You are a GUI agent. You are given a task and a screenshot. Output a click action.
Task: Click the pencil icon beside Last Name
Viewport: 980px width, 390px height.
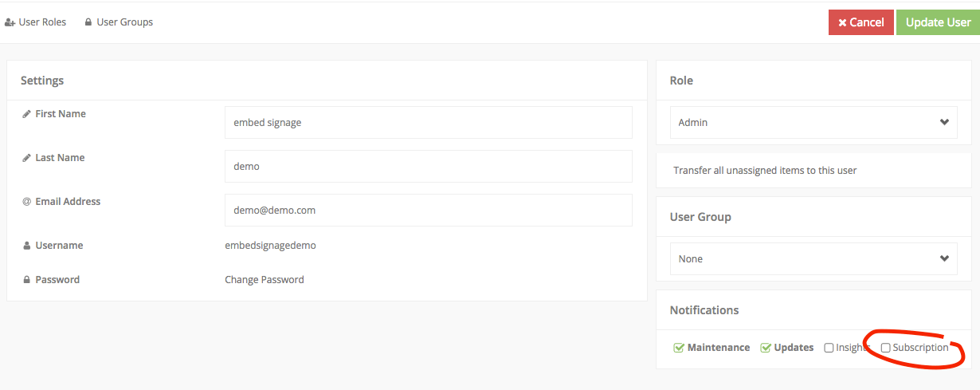26,158
